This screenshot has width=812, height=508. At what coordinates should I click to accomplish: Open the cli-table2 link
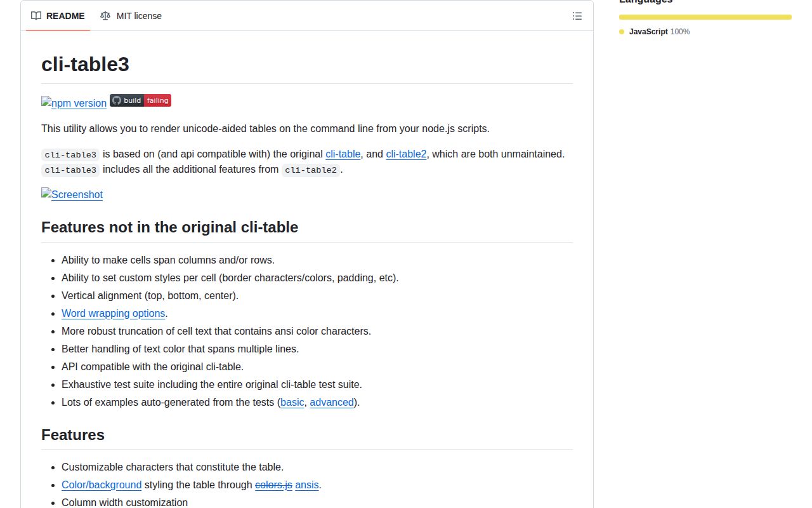click(x=406, y=154)
